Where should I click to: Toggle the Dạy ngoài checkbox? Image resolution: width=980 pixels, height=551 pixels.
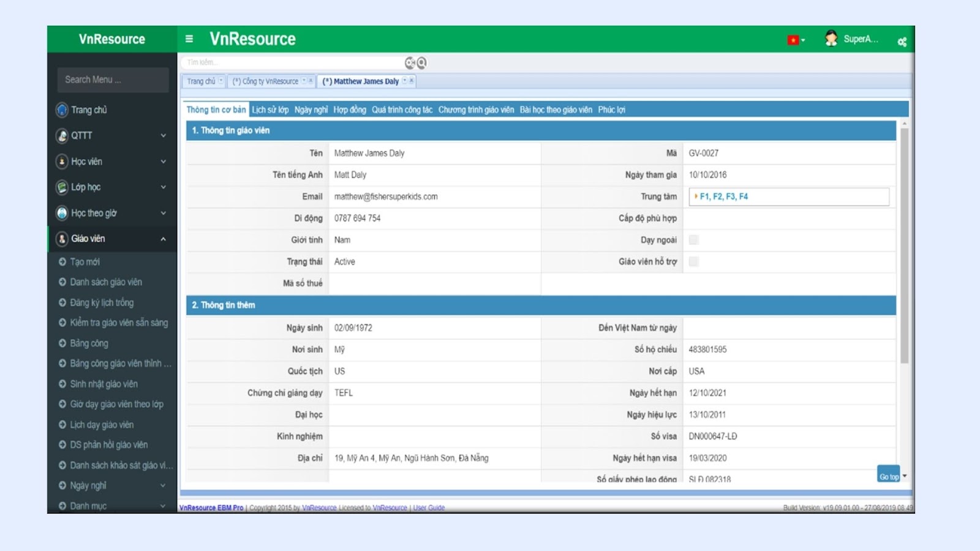tap(693, 240)
